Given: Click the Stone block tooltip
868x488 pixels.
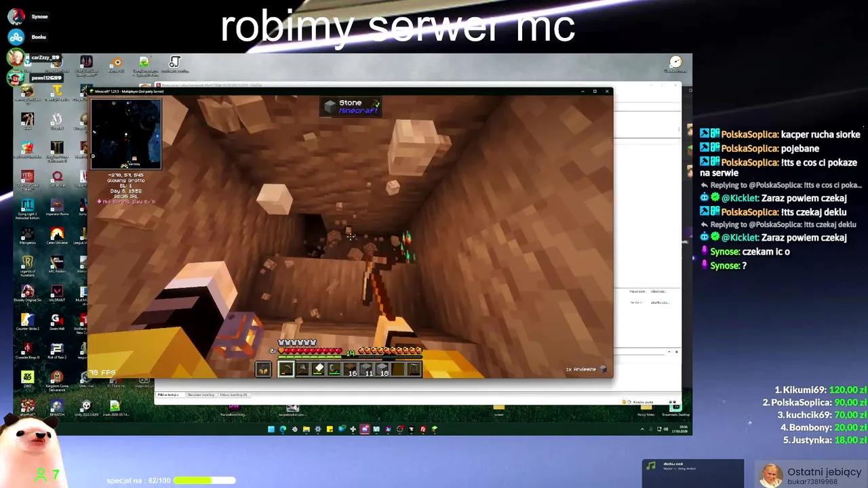Looking at the screenshot, I should (x=351, y=106).
